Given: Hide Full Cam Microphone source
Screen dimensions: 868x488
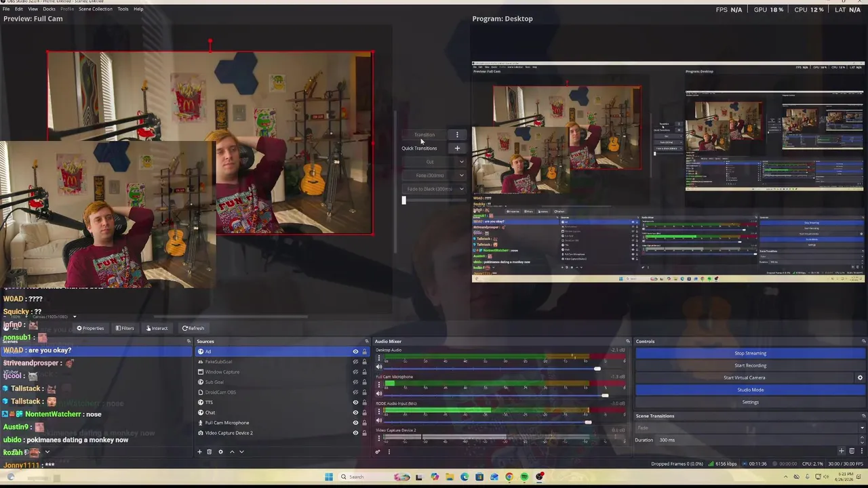Looking at the screenshot, I should pyautogui.click(x=355, y=422).
